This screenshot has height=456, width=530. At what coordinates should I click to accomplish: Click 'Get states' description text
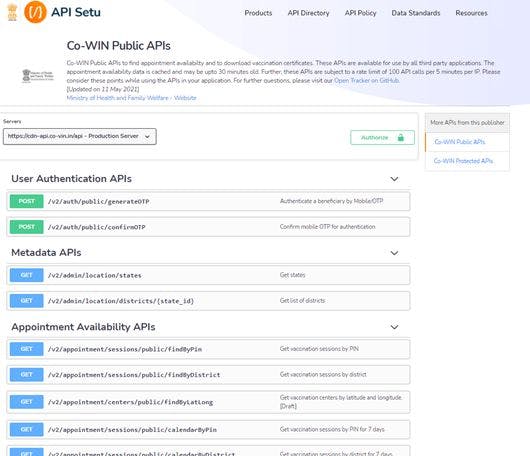pos(292,275)
